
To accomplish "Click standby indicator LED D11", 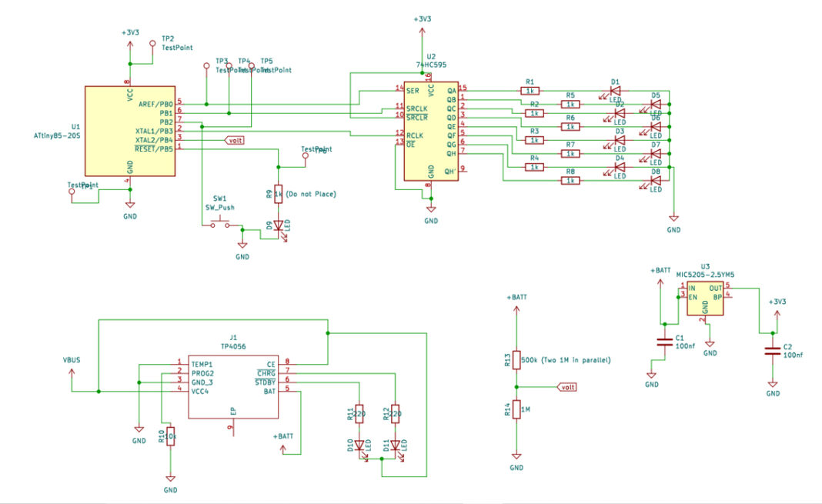I will click(x=396, y=446).
